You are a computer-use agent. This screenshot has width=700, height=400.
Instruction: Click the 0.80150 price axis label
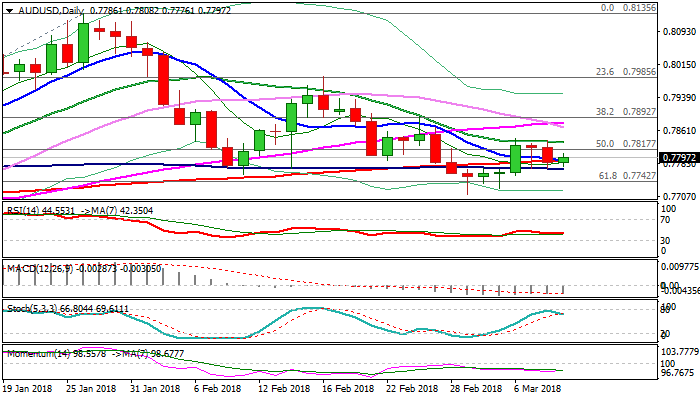point(679,64)
